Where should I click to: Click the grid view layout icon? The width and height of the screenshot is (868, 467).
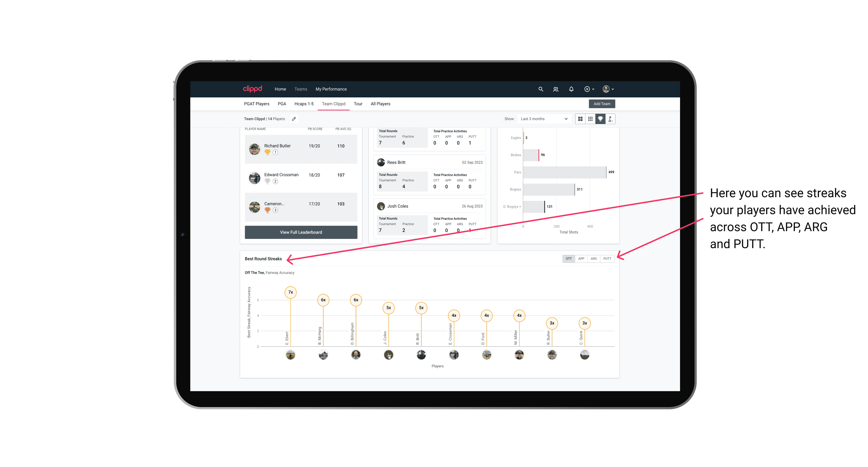[x=580, y=119]
